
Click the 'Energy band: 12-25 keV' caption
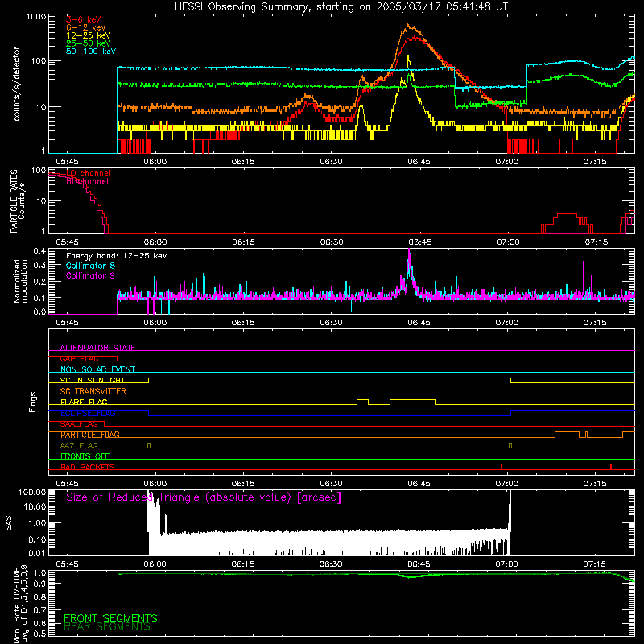117,256
